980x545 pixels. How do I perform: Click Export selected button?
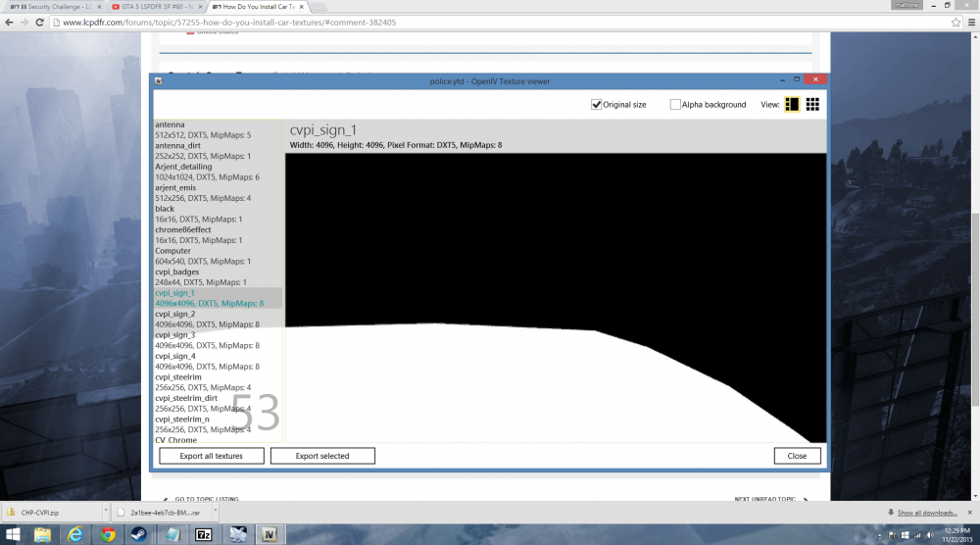(x=322, y=456)
